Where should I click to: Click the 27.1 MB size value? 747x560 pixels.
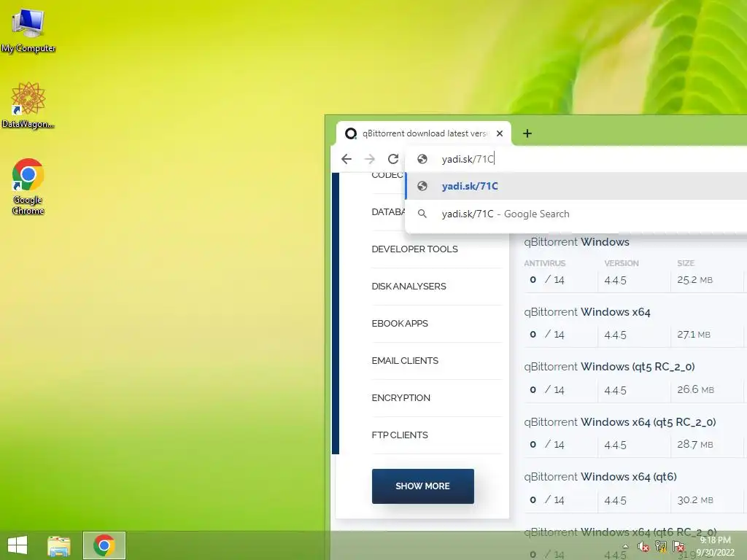pyautogui.click(x=694, y=334)
